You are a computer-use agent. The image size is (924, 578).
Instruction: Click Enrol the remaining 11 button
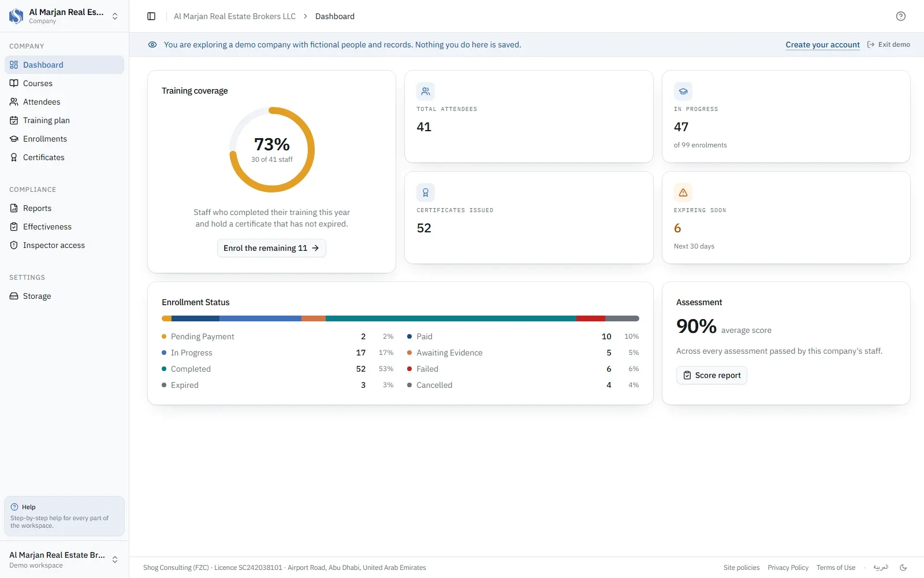[x=271, y=248]
